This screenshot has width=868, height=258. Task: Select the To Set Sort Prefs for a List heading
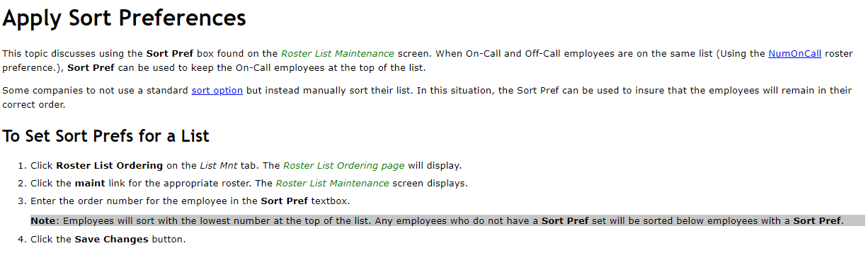[x=106, y=135]
